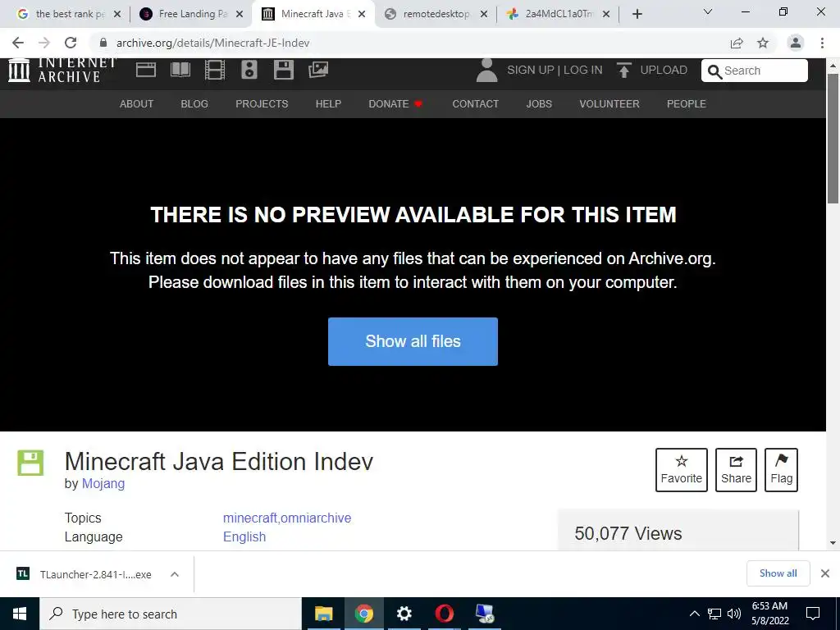Screen dimensions: 840x630
Task: Click the user avatar icon next to Sign Up
Action: point(486,71)
